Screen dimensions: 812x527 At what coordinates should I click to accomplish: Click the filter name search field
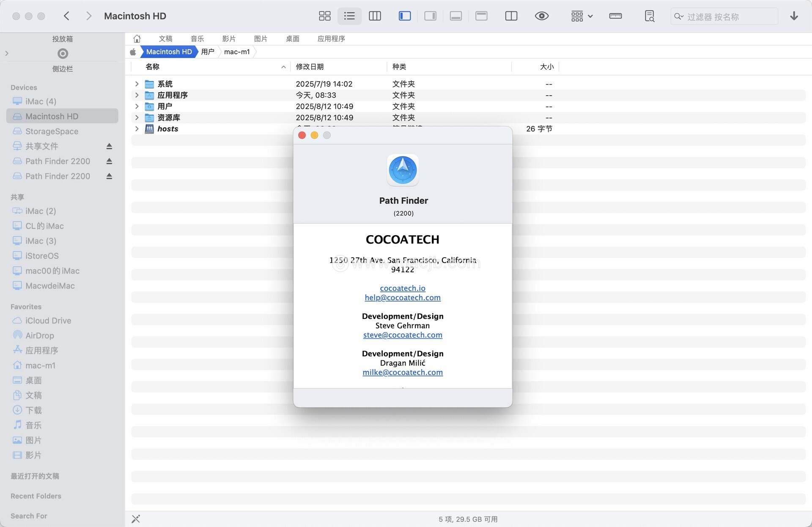pos(724,16)
